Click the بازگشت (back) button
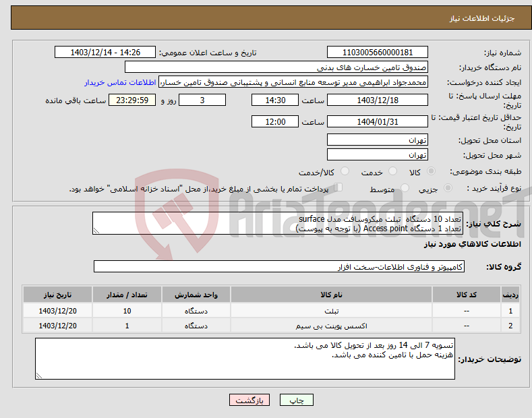This screenshot has height=418, width=532. 249,400
